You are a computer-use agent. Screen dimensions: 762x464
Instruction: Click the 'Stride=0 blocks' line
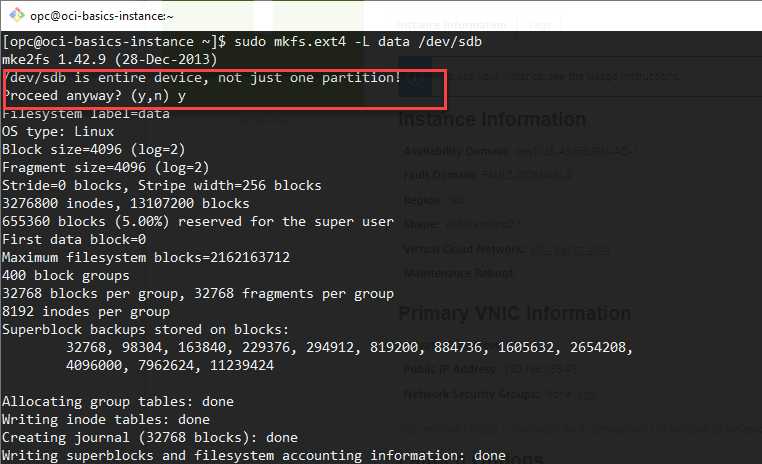pyautogui.click(x=162, y=186)
